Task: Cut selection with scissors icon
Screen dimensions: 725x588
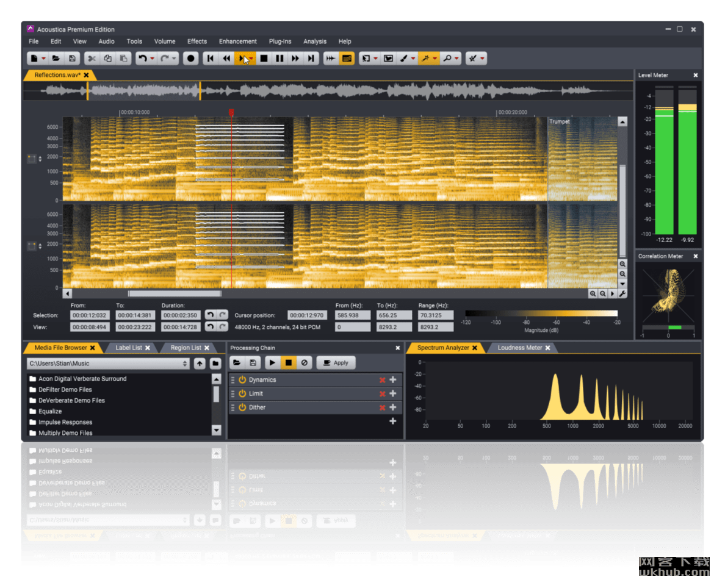Action: pos(92,58)
